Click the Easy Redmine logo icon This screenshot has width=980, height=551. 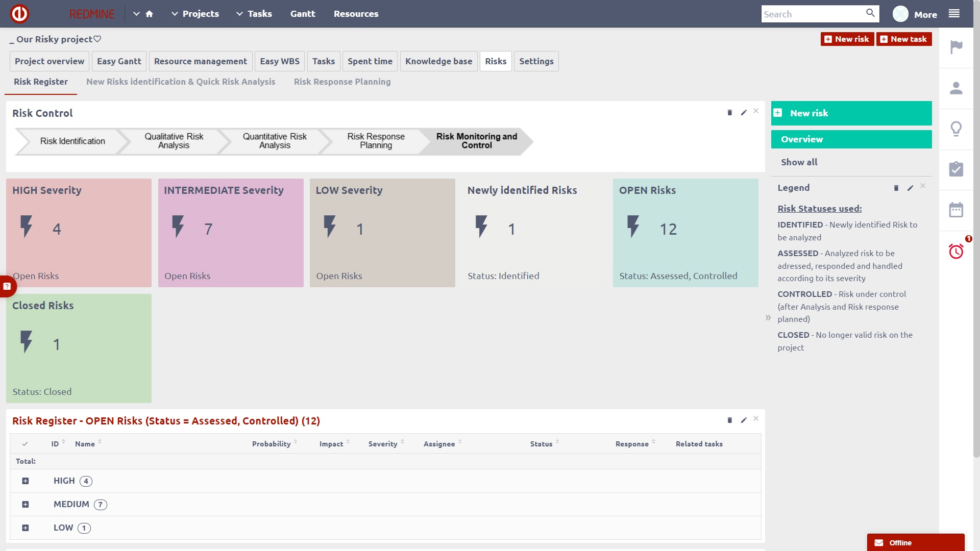click(20, 14)
